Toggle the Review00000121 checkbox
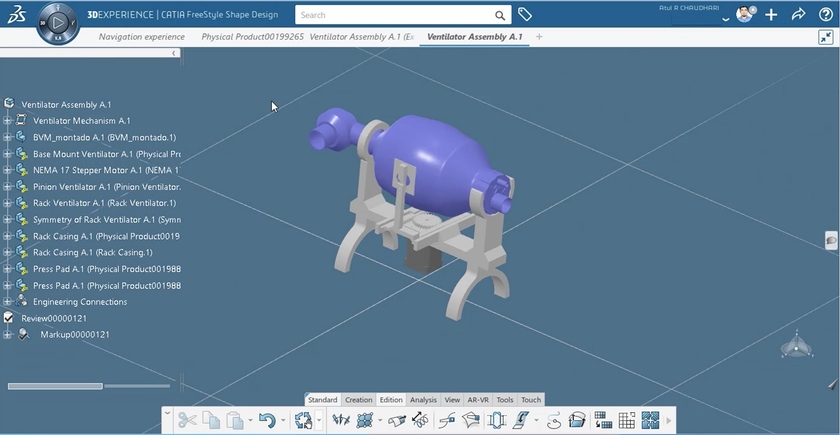Image resolution: width=840 pixels, height=435 pixels. [x=9, y=318]
